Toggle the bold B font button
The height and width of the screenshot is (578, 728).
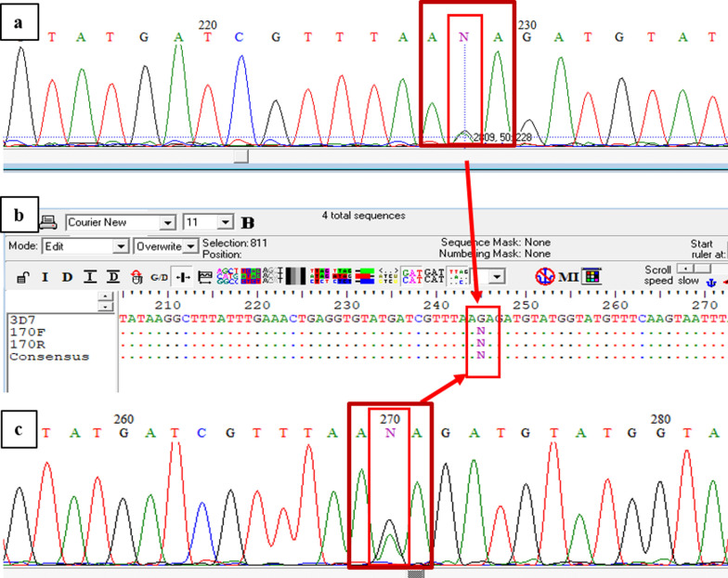click(248, 223)
